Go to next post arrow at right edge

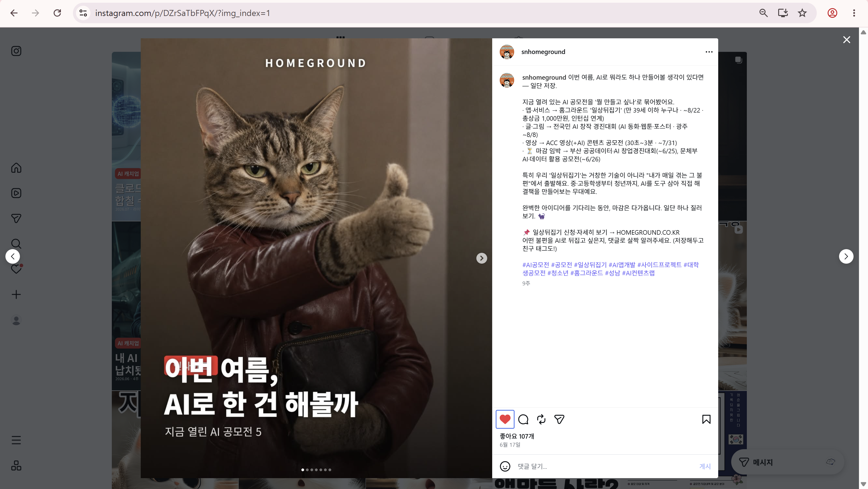coord(846,256)
